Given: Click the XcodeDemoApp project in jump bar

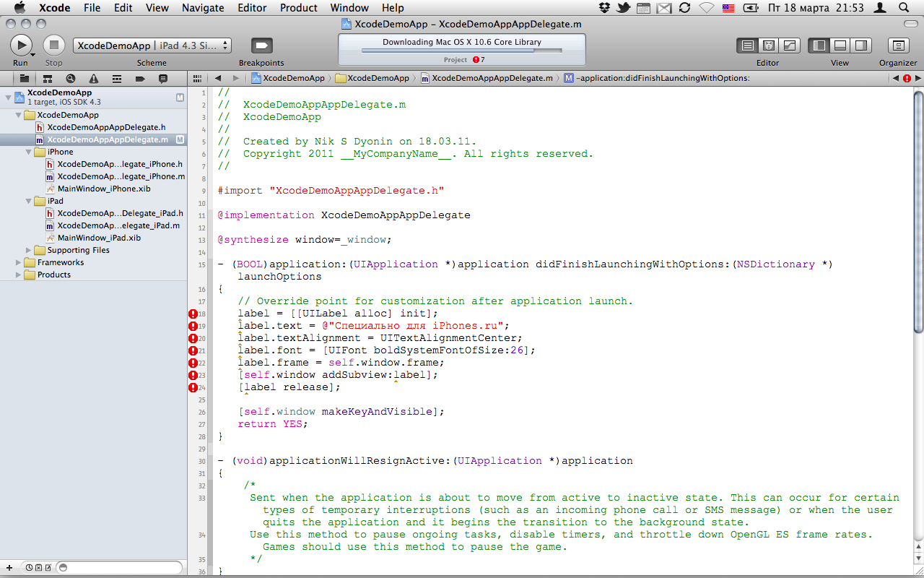Looking at the screenshot, I should 287,78.
